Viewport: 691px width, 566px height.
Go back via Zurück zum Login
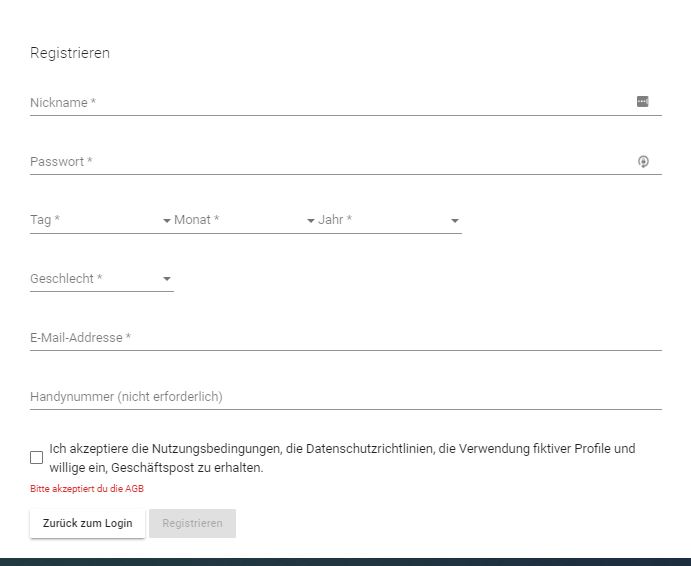click(87, 523)
